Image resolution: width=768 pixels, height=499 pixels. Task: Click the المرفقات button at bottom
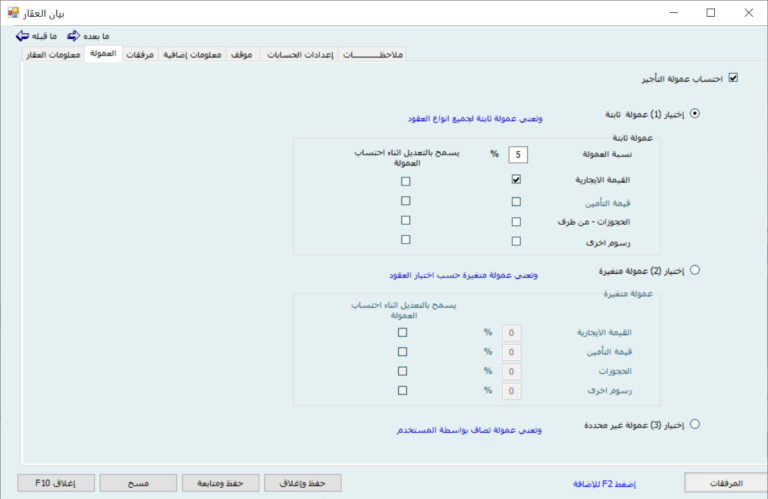pos(726,483)
